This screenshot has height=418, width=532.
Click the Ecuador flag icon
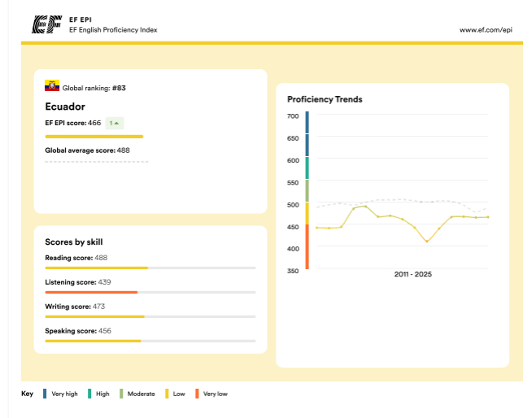coord(51,86)
